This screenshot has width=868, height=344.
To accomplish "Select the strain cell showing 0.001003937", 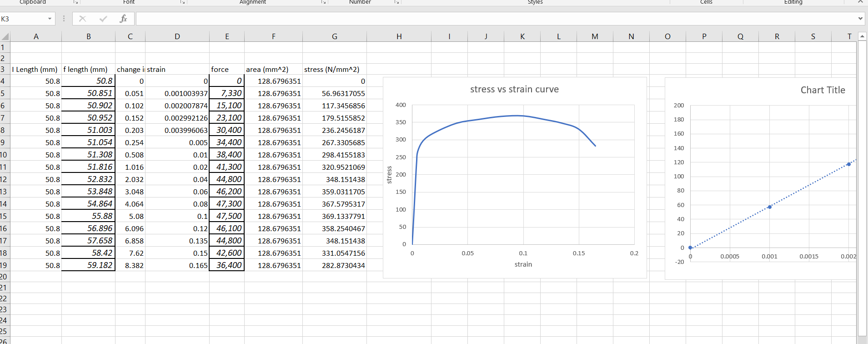I will [177, 93].
